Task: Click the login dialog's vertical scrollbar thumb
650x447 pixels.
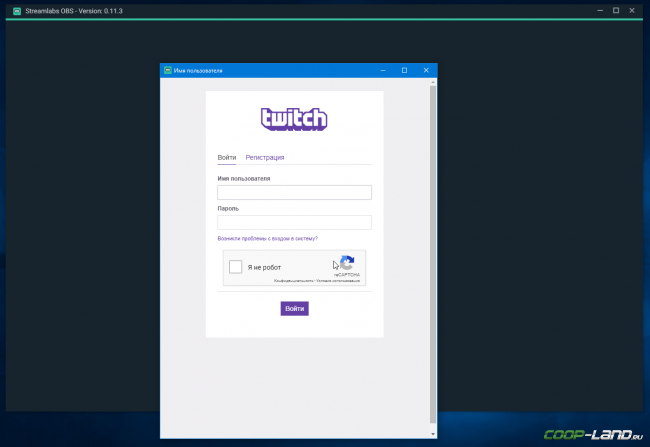Action: (433, 255)
